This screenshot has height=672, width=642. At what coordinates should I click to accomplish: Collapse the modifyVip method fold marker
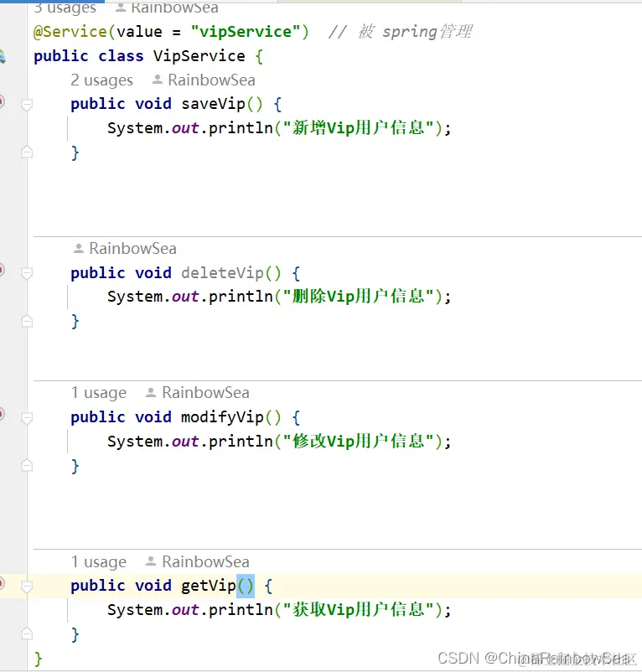27,417
